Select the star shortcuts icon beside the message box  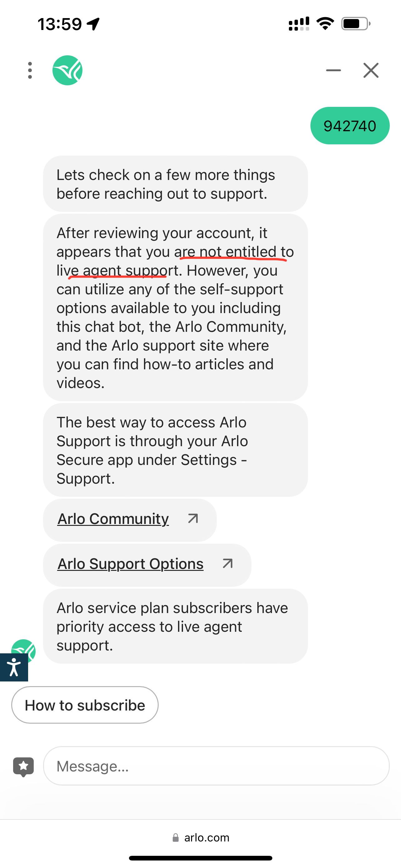(x=23, y=766)
